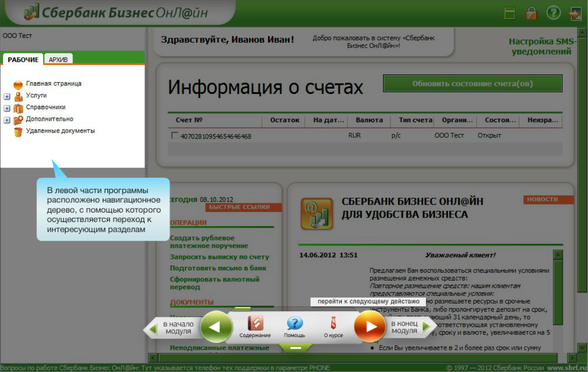
Task: Click the news vertical scrollbar up arrow
Action: (558, 255)
